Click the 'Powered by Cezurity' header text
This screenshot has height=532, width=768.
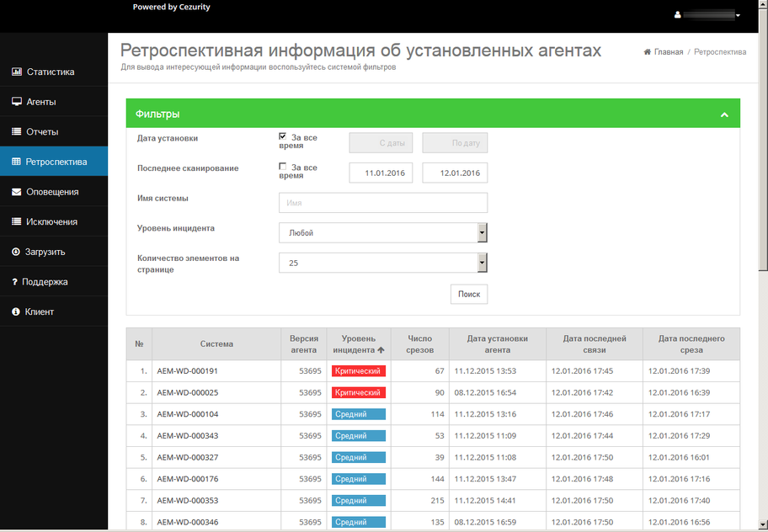[172, 7]
